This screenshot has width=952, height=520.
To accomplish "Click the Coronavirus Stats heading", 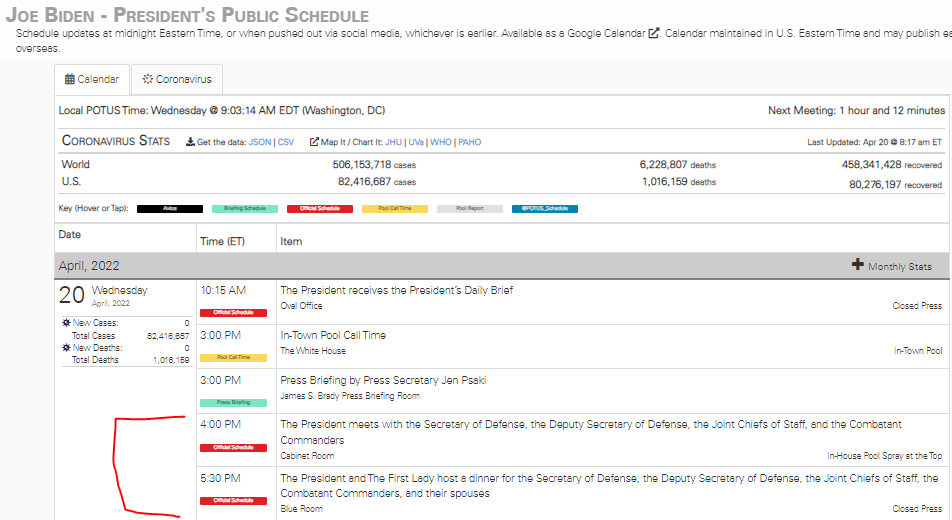I will click(x=116, y=141).
